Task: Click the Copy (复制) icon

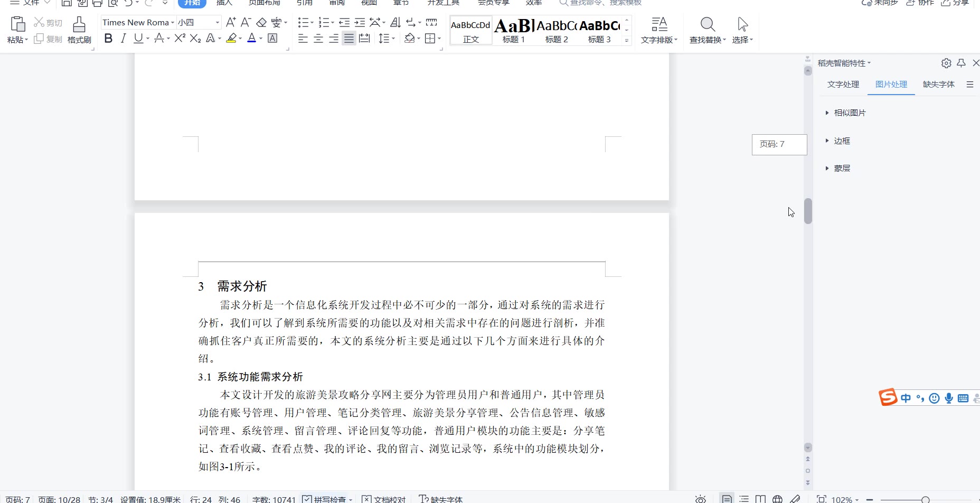Action: pos(39,39)
